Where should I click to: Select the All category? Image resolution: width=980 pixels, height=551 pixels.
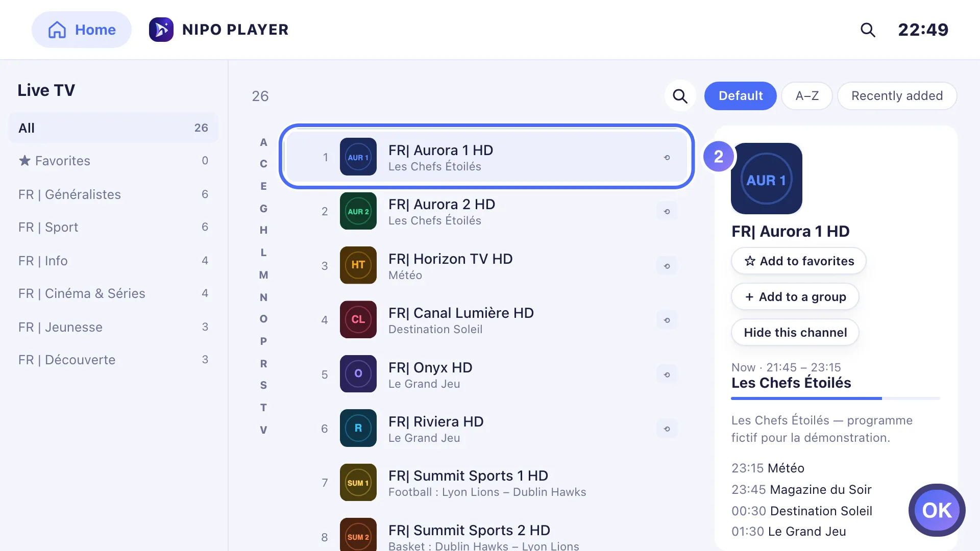pyautogui.click(x=113, y=128)
